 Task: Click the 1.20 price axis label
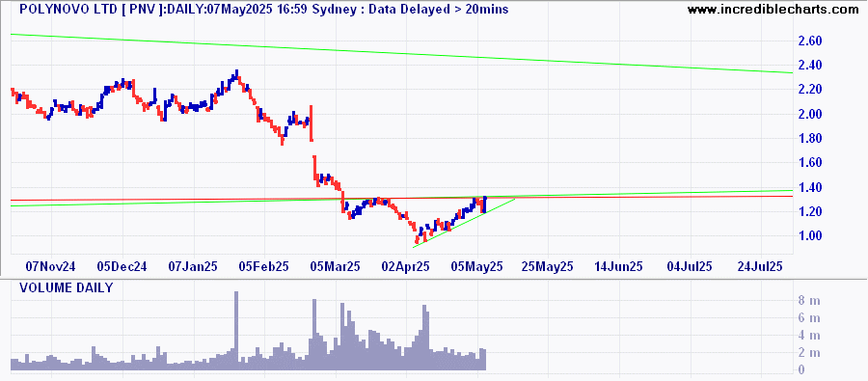click(809, 211)
